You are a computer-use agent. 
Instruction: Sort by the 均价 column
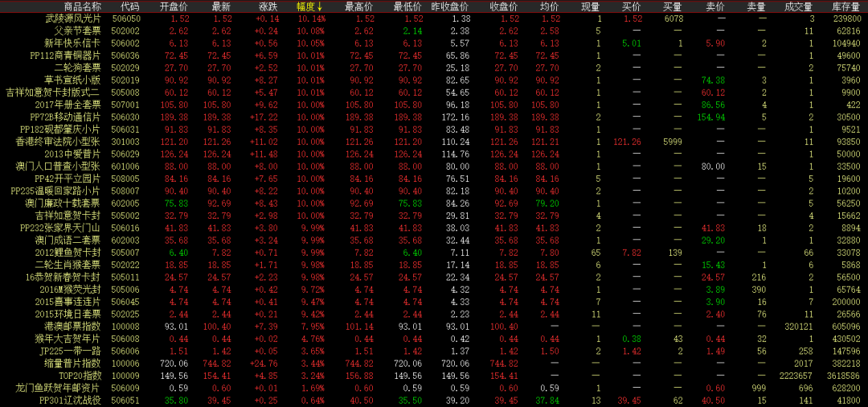point(550,6)
